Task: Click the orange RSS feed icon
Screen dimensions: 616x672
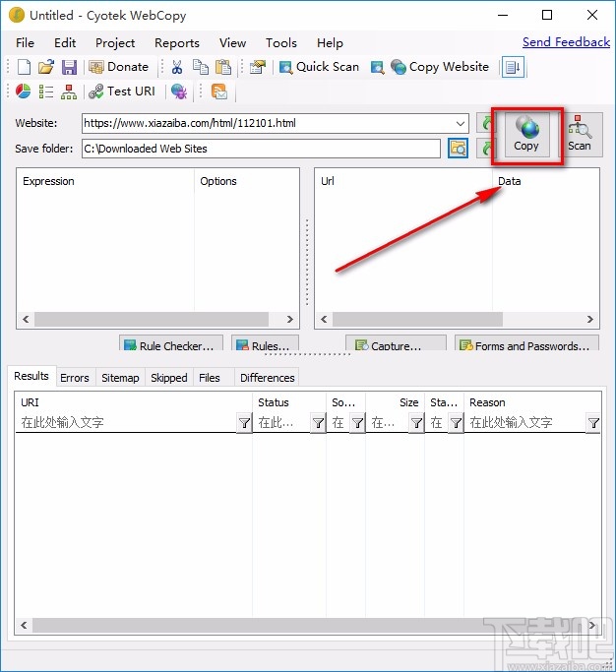Action: [219, 92]
